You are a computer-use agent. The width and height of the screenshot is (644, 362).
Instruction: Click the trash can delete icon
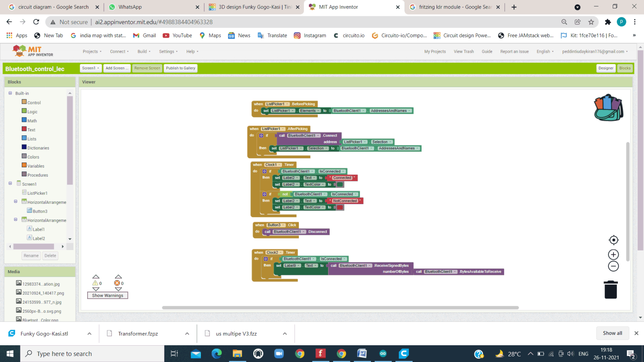tap(611, 289)
